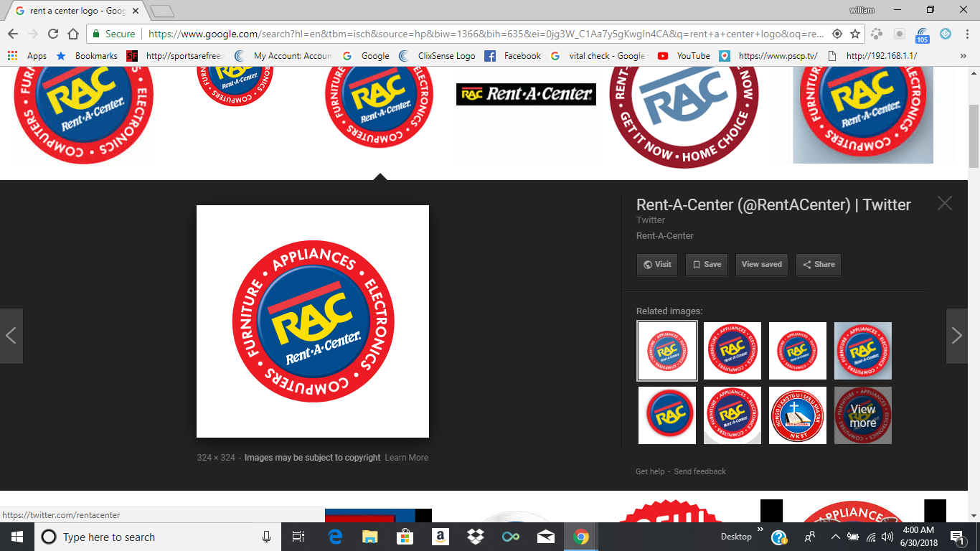
Task: Go back to the previous page
Action: (13, 34)
